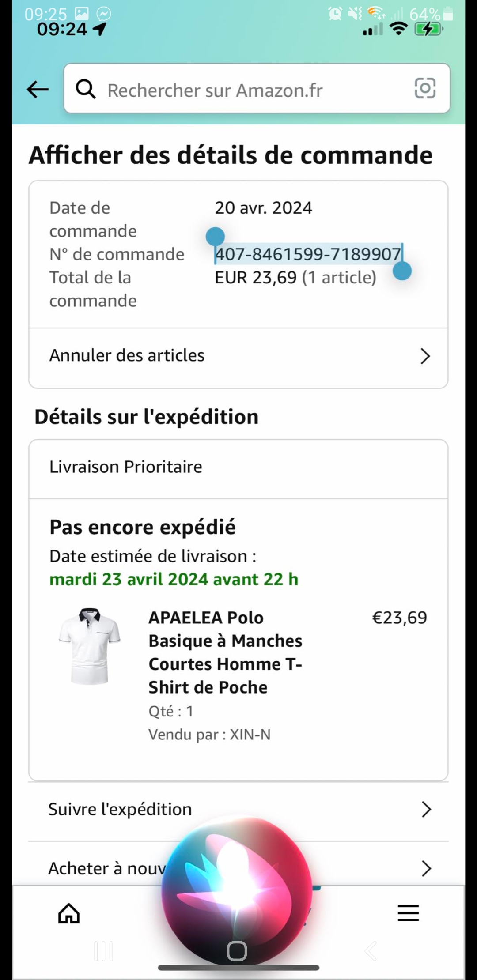
Task: Focus the Rechercher sur Amazon.fr field
Action: 247,90
